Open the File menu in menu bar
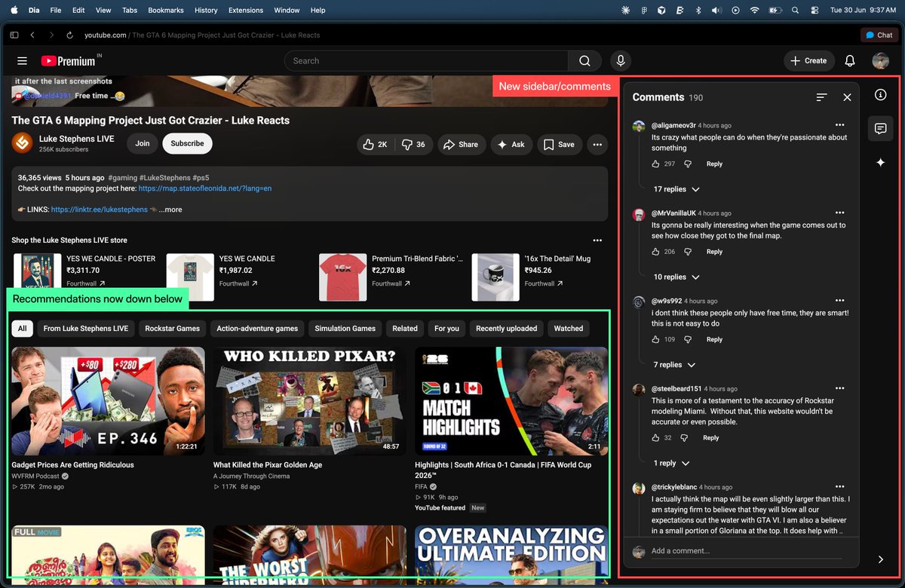This screenshot has height=588, width=905. click(56, 11)
